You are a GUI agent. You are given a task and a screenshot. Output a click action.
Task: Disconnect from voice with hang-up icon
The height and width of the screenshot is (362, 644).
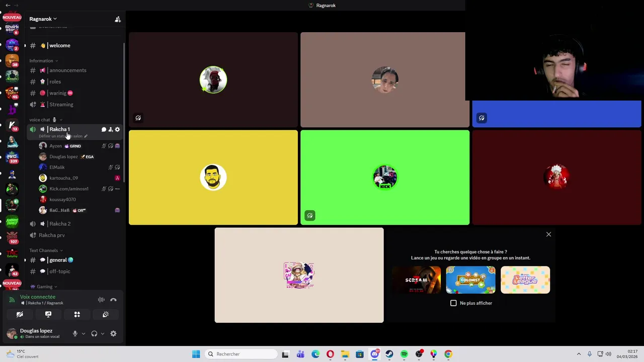pos(113,300)
